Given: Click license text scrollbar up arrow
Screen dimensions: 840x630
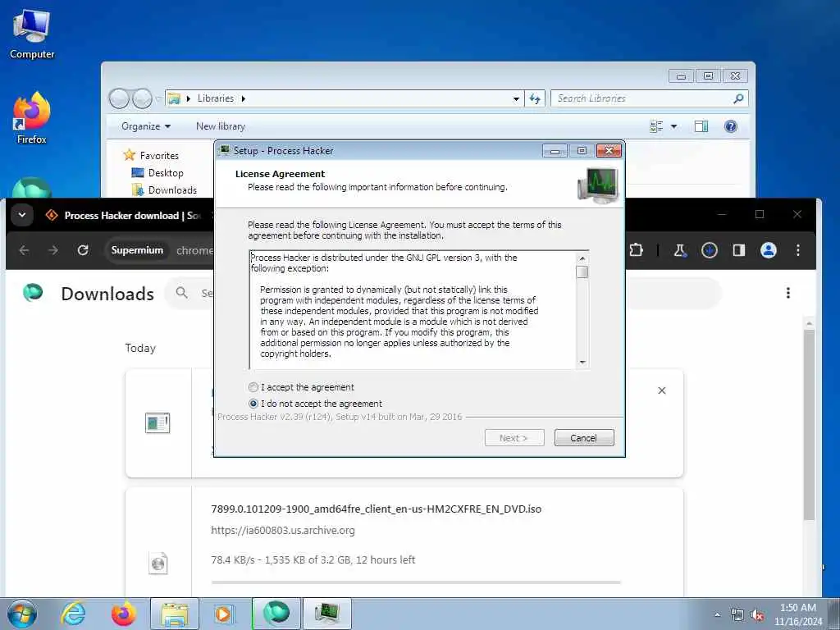Looking at the screenshot, I should pyautogui.click(x=582, y=258).
